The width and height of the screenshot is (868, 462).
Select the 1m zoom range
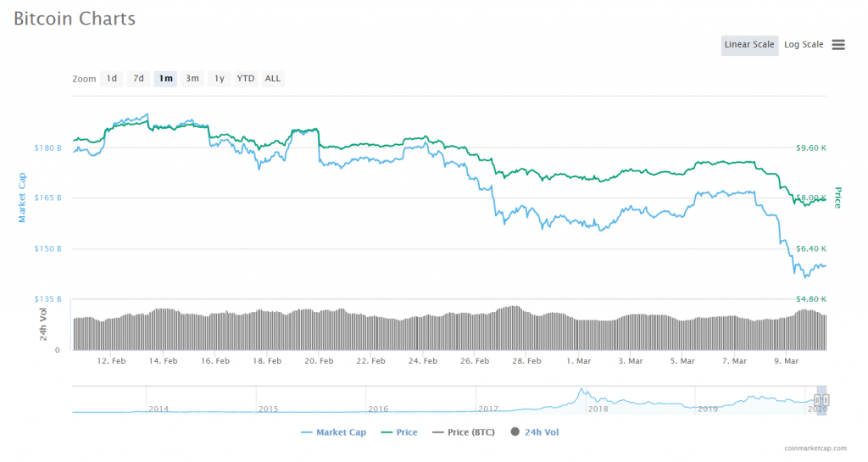point(165,79)
